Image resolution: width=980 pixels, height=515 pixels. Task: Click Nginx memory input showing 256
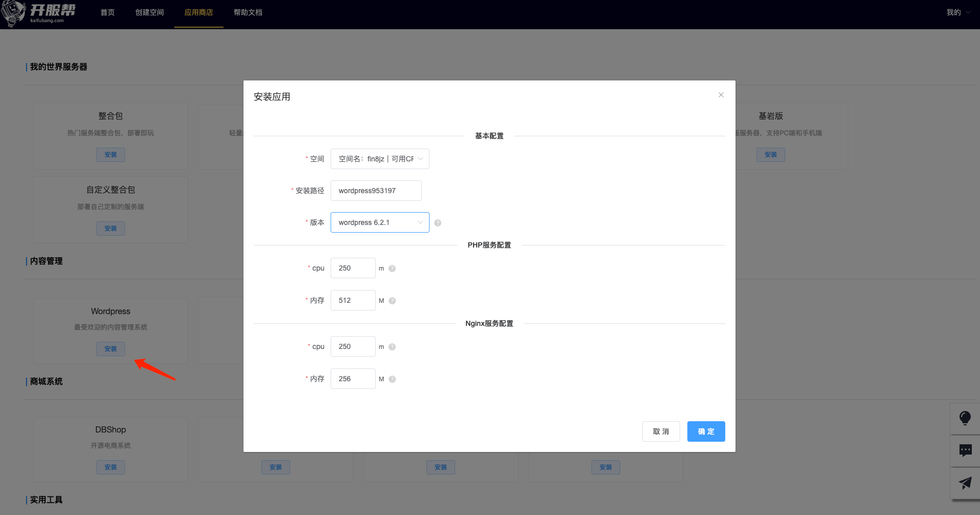pyautogui.click(x=353, y=379)
